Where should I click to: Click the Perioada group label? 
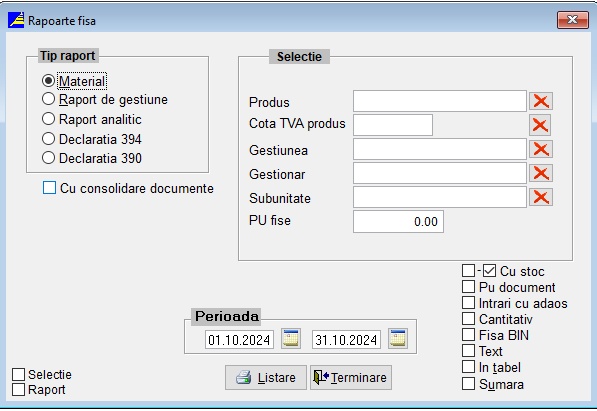pos(226,317)
